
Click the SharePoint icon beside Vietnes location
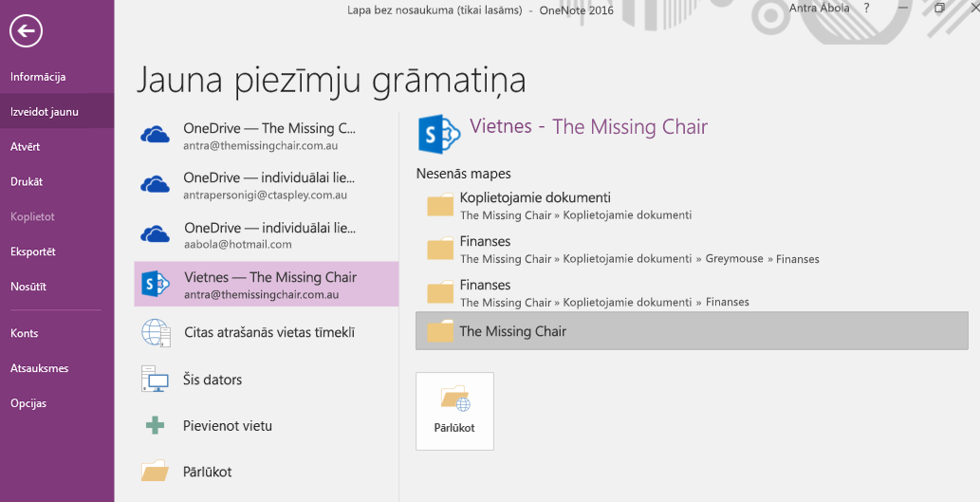[156, 285]
